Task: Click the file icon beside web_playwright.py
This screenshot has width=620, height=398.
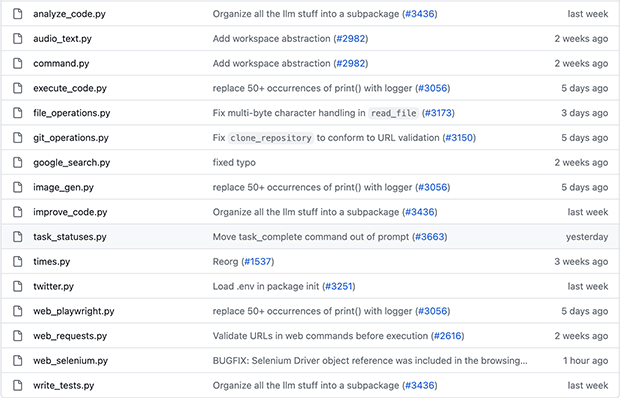Action: click(18, 311)
